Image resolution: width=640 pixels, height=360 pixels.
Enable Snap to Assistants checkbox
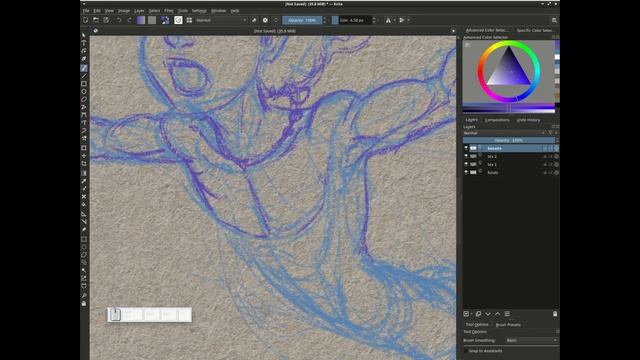(x=466, y=351)
